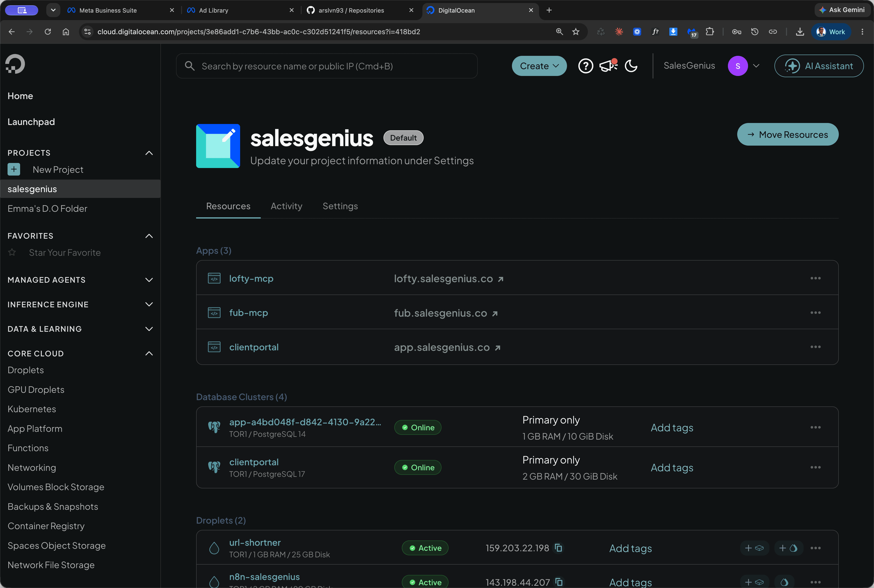
Task: Open Droplets in sidebar
Action: pyautogui.click(x=25, y=370)
